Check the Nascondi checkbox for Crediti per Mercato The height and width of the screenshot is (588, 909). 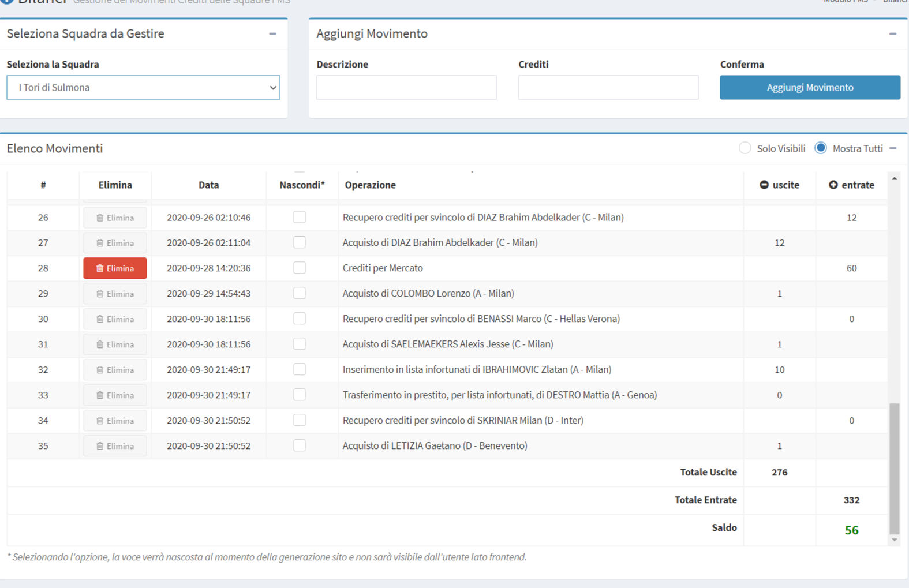click(300, 268)
